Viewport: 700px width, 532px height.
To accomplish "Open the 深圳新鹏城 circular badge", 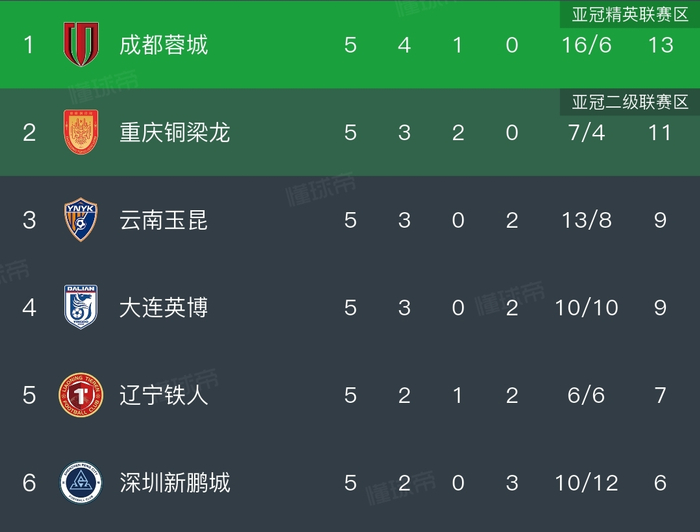I will (80, 483).
